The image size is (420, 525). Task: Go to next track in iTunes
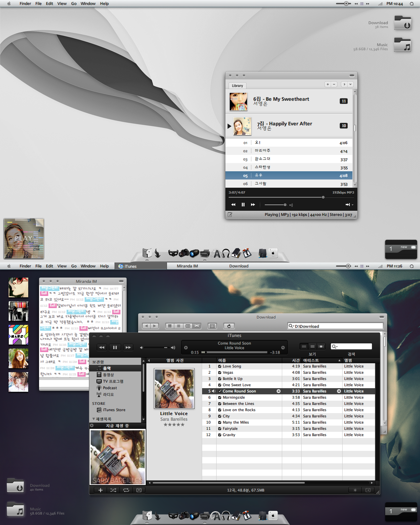coord(128,347)
